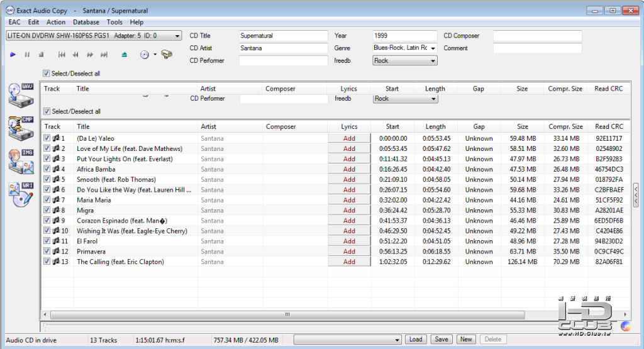Uncheck track 11 El Farol checkbox
The height and width of the screenshot is (349, 644).
tap(47, 241)
